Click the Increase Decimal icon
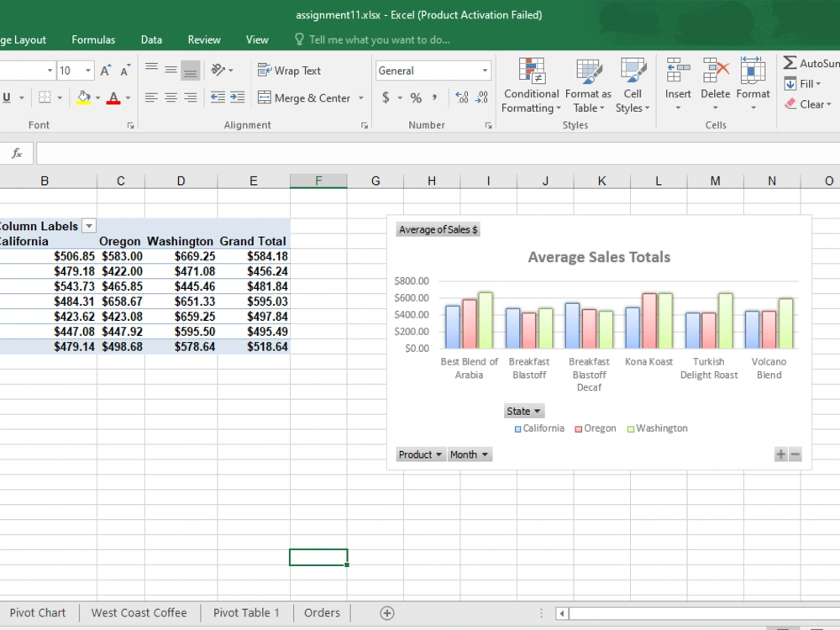 [460, 97]
